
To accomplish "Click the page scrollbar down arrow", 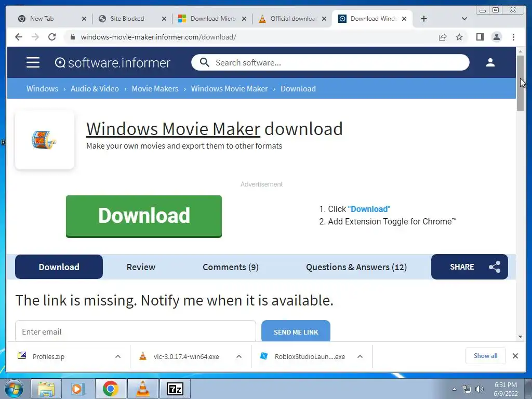I will coord(520,337).
